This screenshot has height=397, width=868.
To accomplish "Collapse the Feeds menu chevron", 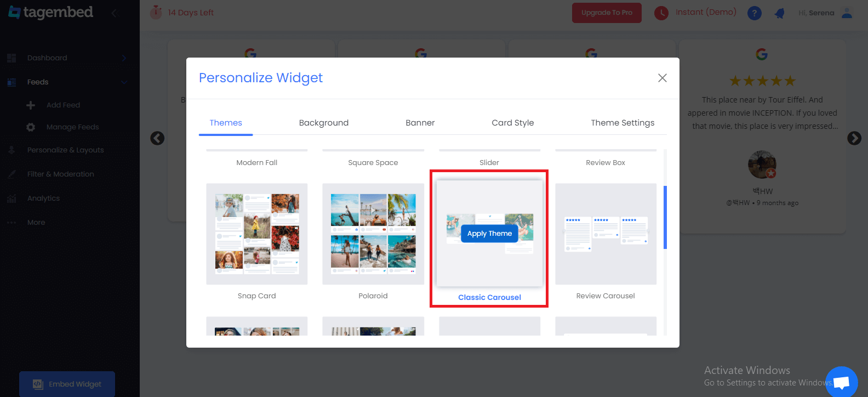I will 124,82.
